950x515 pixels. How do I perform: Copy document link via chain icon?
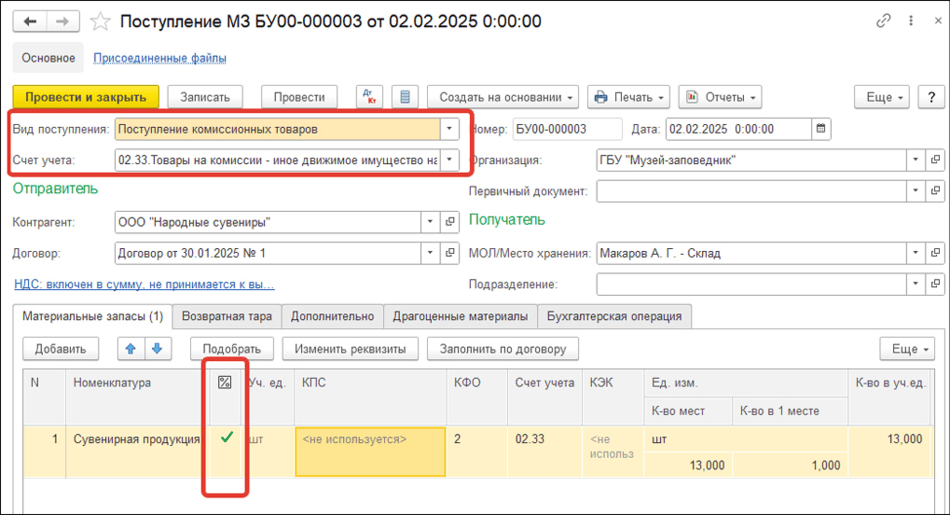883,21
